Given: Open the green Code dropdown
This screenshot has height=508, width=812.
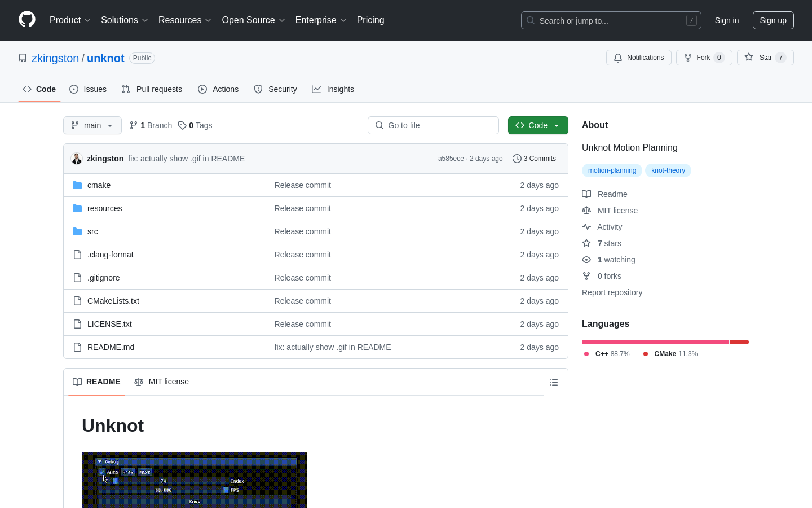Looking at the screenshot, I should click(x=537, y=125).
